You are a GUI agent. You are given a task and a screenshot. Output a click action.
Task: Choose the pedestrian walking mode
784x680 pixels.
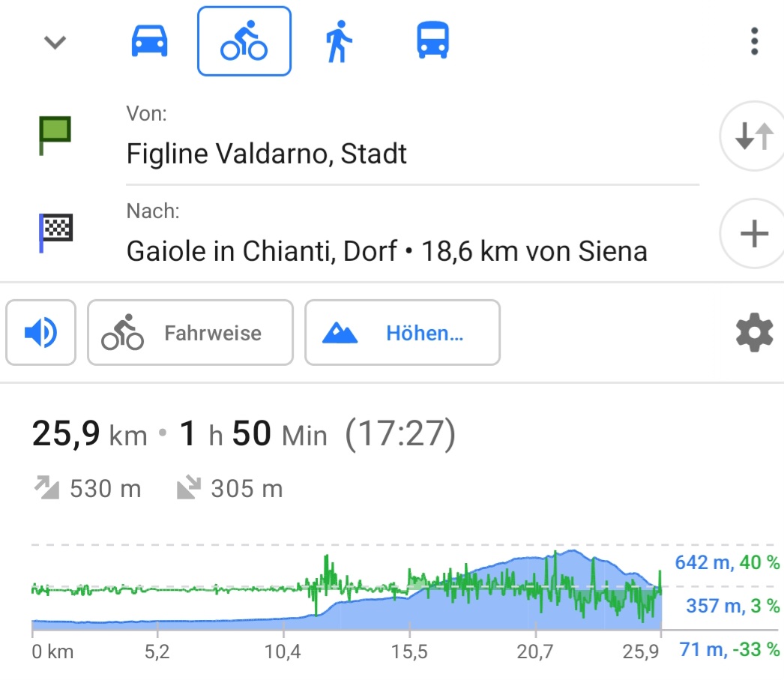coord(338,42)
